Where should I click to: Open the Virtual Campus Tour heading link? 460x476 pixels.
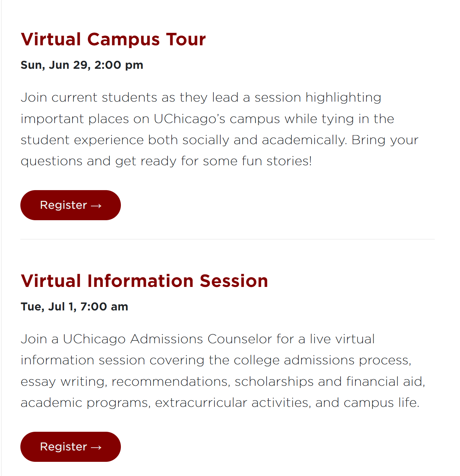[113, 39]
